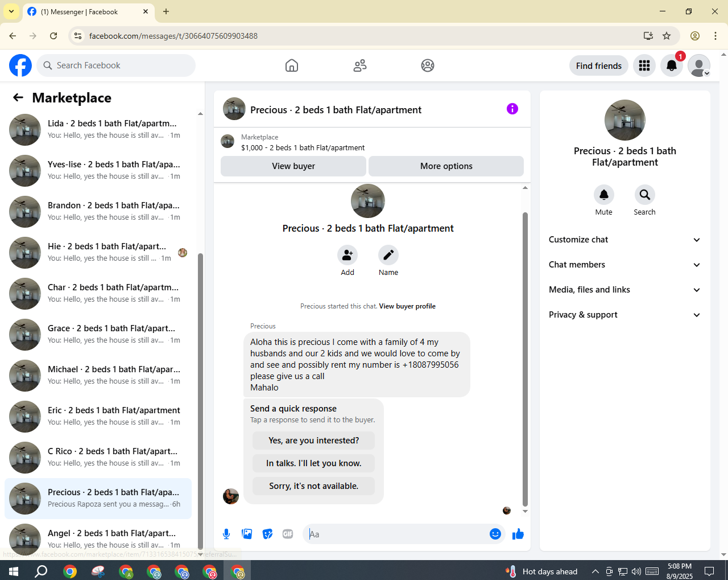This screenshot has height=580, width=728.
Task: Expand Media, files and links section
Action: click(624, 290)
